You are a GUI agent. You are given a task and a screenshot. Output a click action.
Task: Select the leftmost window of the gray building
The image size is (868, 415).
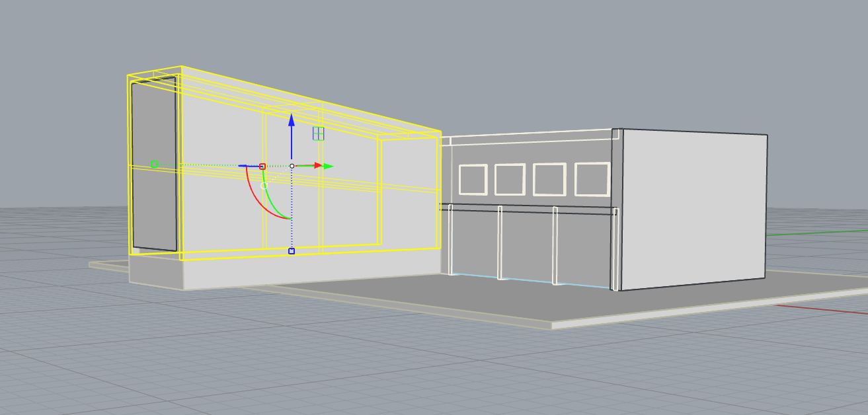(472, 178)
